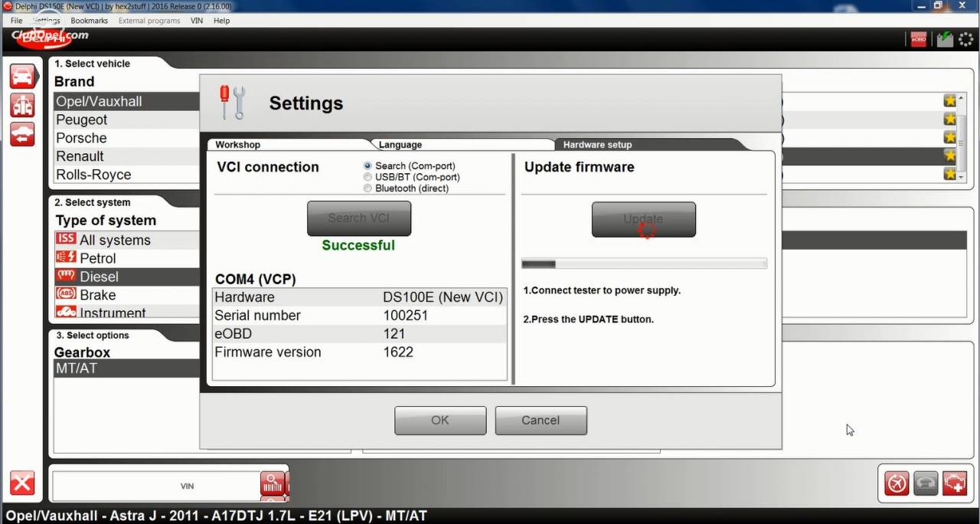
Task: Confirm settings with OK button
Action: coord(440,421)
